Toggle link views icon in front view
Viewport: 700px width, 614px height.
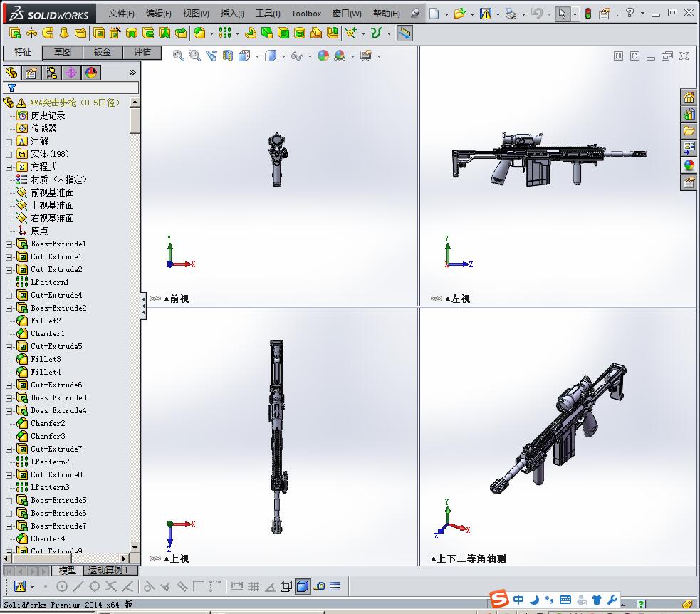(x=155, y=298)
